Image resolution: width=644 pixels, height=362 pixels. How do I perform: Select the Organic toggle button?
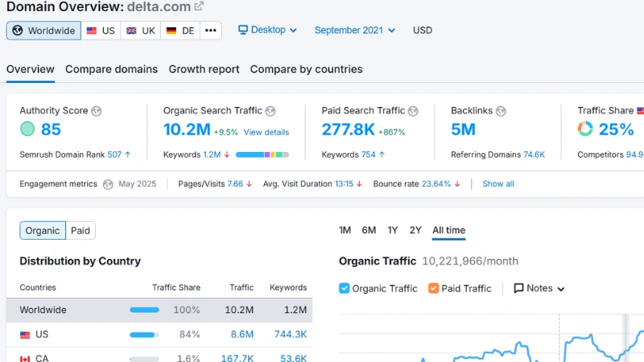(x=43, y=231)
